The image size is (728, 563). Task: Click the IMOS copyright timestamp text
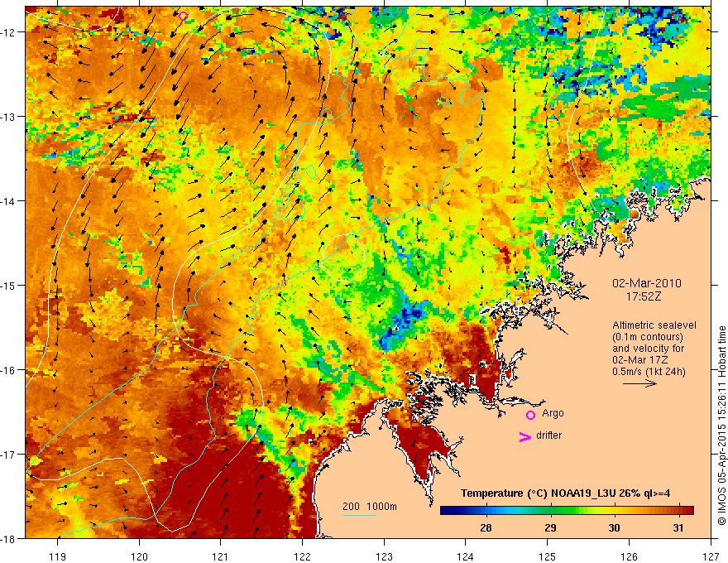click(721, 425)
